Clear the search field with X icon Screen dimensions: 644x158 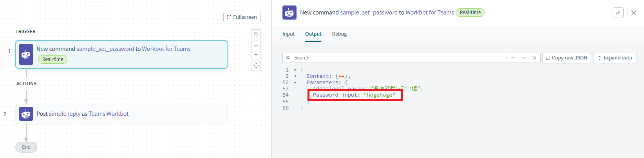pyautogui.click(x=534, y=58)
